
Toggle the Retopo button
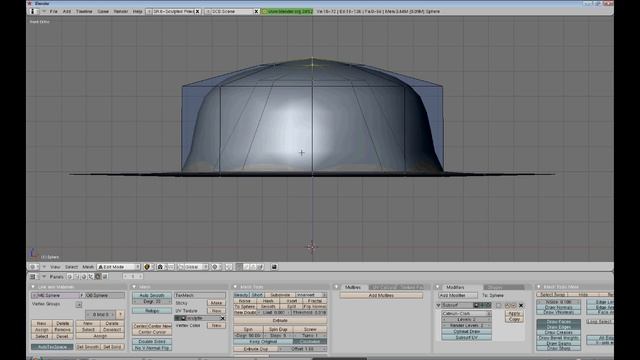152,311
